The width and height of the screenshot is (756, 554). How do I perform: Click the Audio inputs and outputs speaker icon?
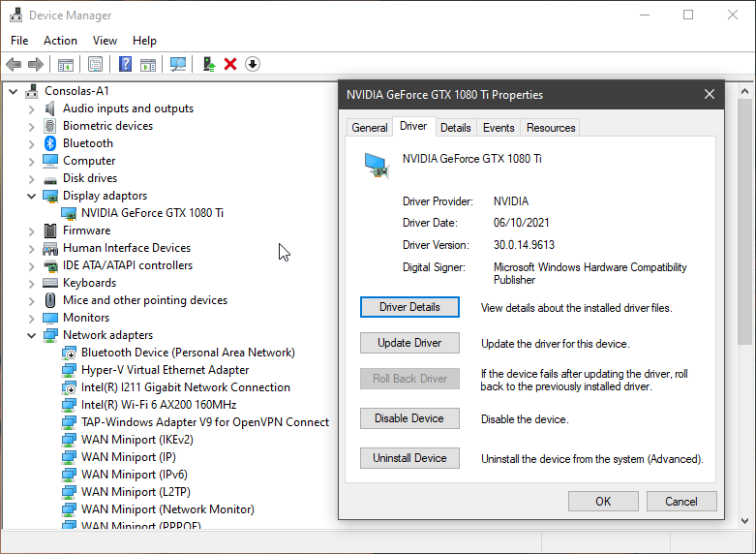click(x=50, y=108)
